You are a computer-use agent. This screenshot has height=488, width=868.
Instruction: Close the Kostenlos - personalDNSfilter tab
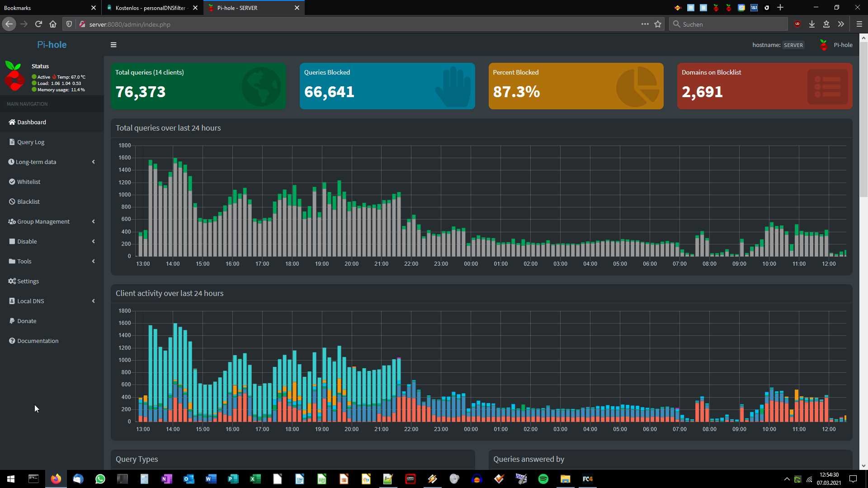(x=195, y=8)
